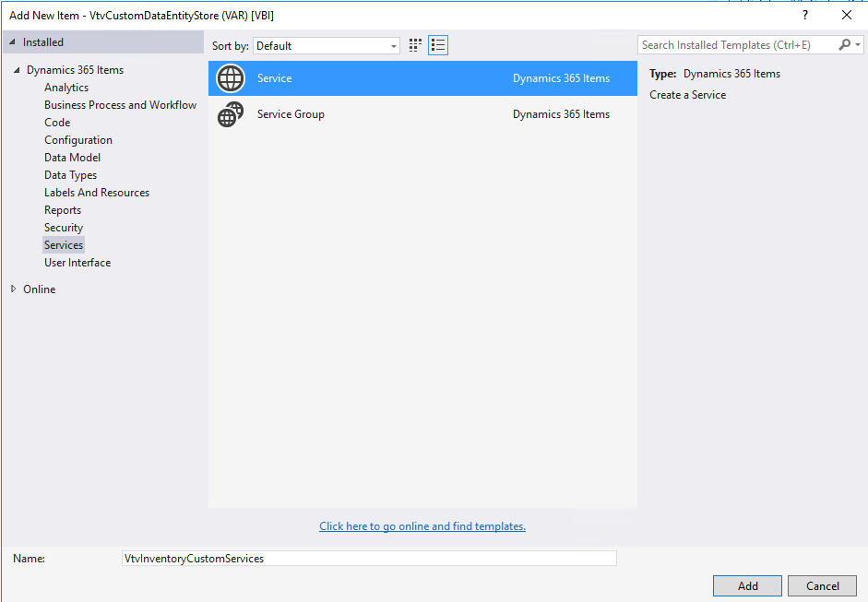The image size is (868, 602).
Task: Open the dialog help question mark
Action: pos(805,15)
